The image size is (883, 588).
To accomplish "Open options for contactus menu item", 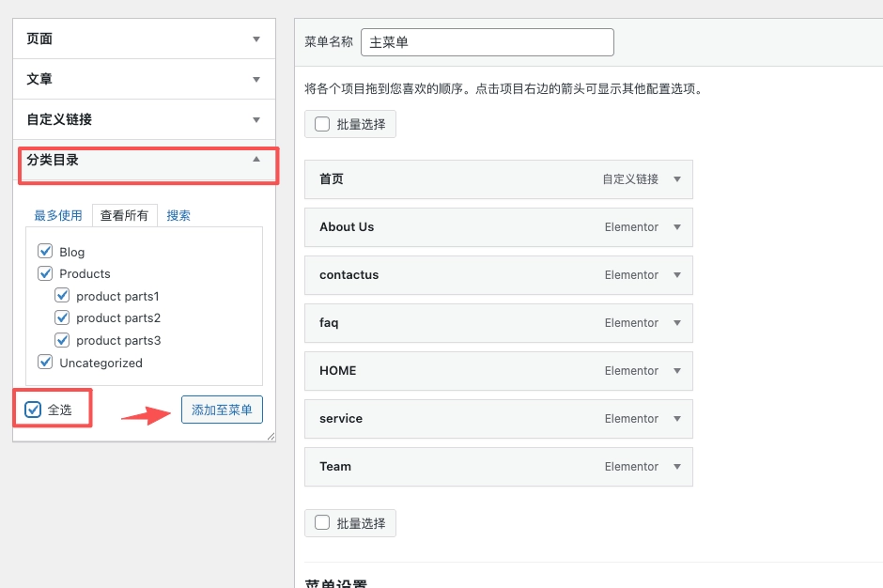I will (677, 275).
